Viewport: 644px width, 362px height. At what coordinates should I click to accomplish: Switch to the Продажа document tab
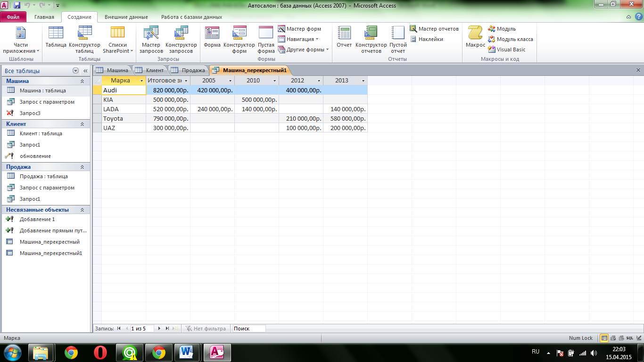[189, 70]
